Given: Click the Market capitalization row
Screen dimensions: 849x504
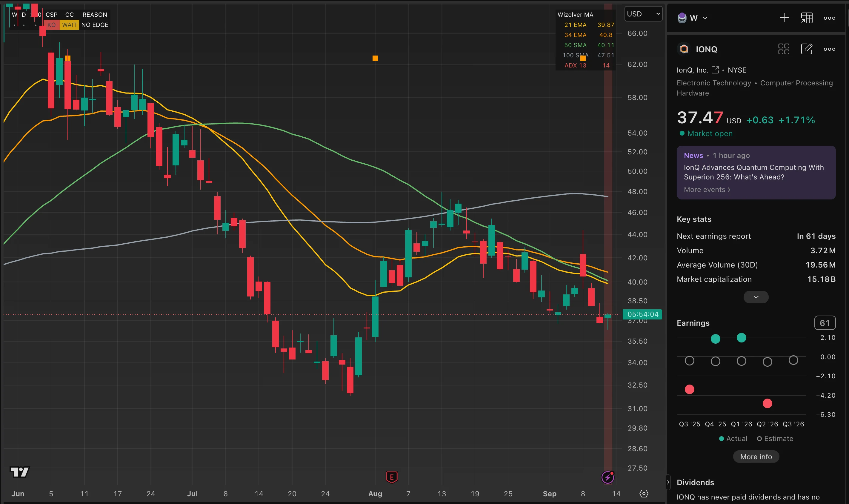Looking at the screenshot, I should click(756, 279).
